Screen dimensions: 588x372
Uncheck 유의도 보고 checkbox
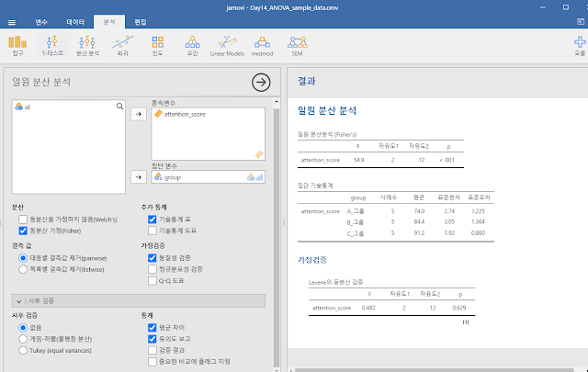point(153,339)
